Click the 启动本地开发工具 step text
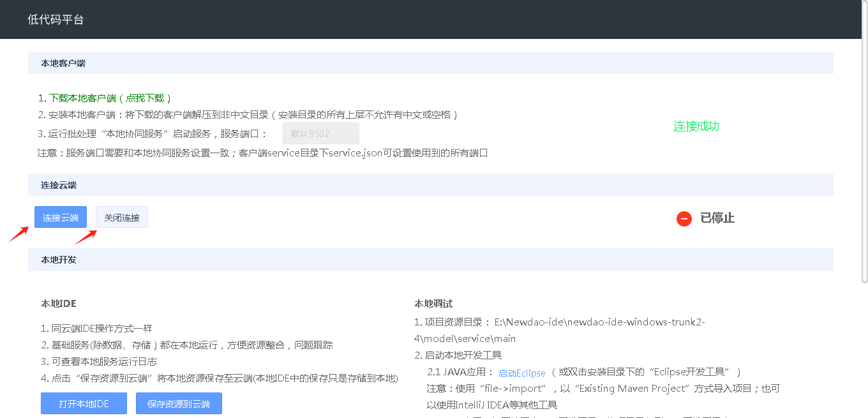This screenshot has width=868, height=418. click(x=458, y=355)
